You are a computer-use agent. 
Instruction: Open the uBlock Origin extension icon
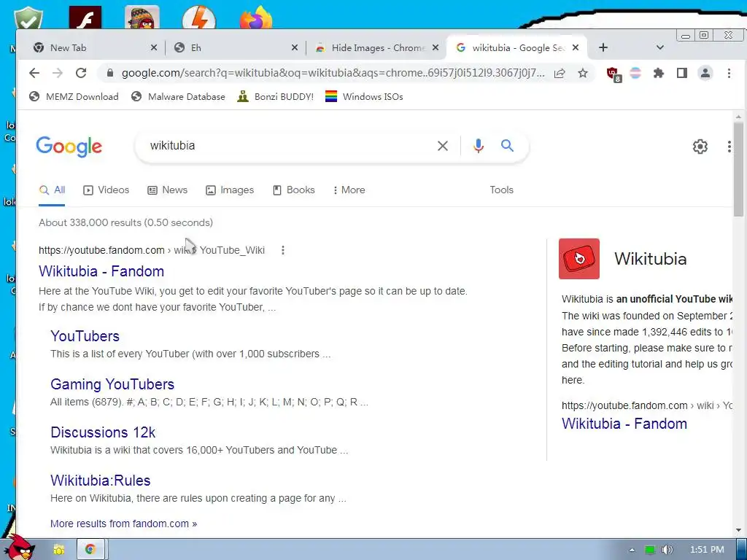[x=613, y=74]
